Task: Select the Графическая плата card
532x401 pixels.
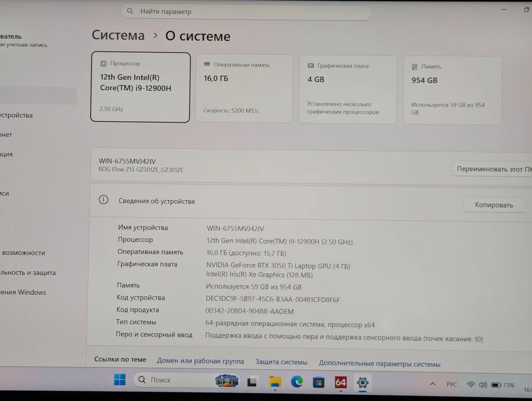Action: tap(347, 89)
